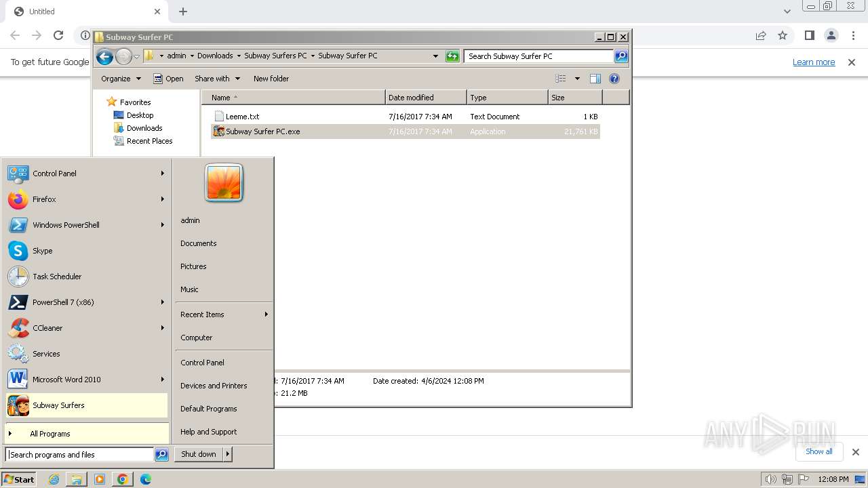Click the Change your view icon

point(561,79)
